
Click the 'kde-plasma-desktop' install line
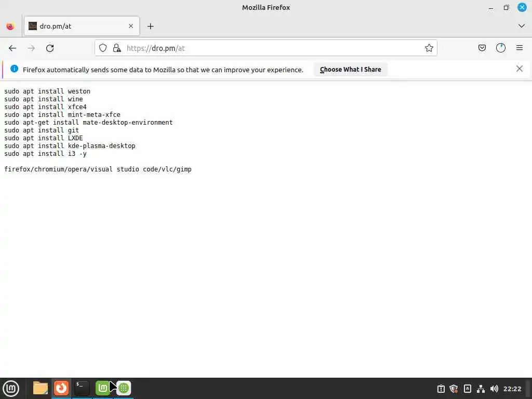coord(70,146)
